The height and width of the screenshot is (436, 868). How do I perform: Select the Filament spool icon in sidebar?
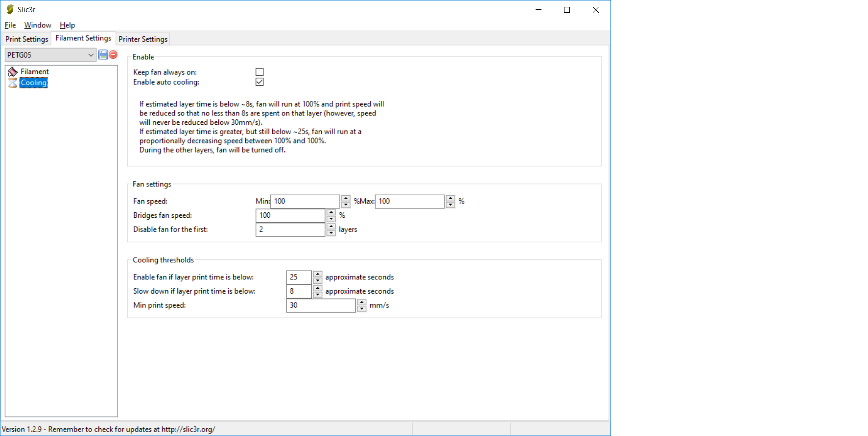(13, 72)
